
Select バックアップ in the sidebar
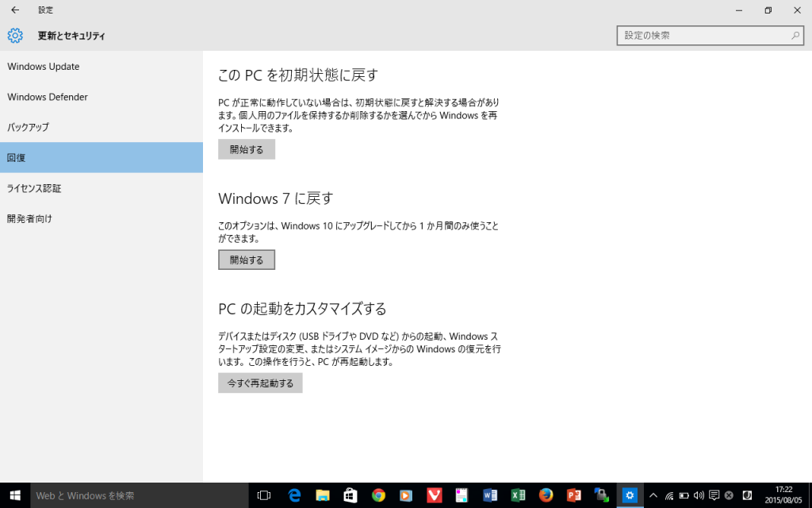pos(101,127)
